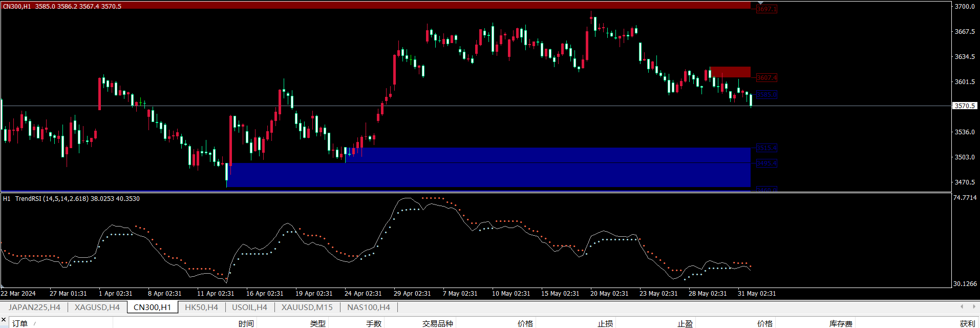Click the 19 Apr 02:31 time label
Image resolution: width=980 pixels, height=328 pixels.
[x=314, y=294]
